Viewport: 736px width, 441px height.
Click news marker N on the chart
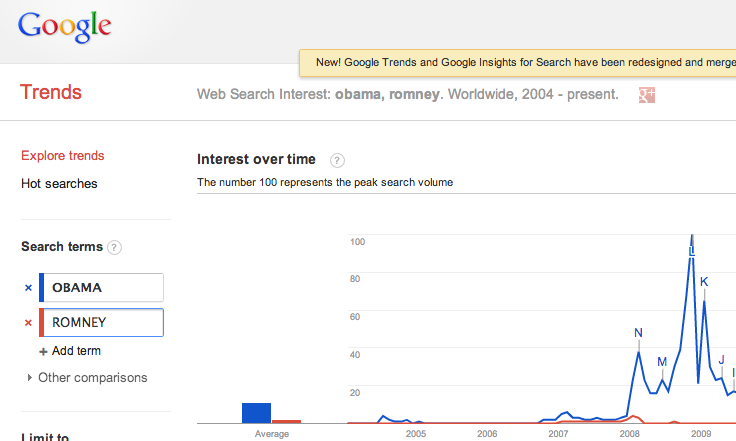(x=639, y=333)
